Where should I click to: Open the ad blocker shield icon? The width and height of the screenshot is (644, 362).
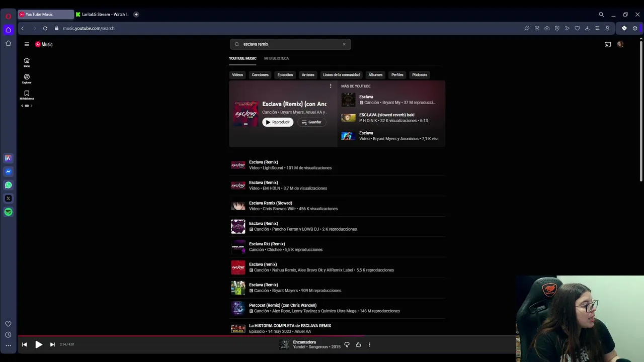557,28
